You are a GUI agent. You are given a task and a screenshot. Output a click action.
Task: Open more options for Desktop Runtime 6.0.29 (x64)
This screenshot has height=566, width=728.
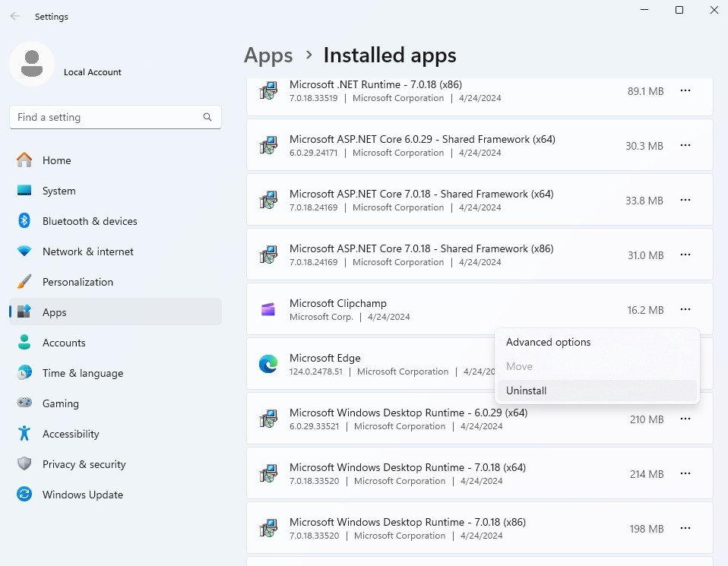tap(685, 419)
